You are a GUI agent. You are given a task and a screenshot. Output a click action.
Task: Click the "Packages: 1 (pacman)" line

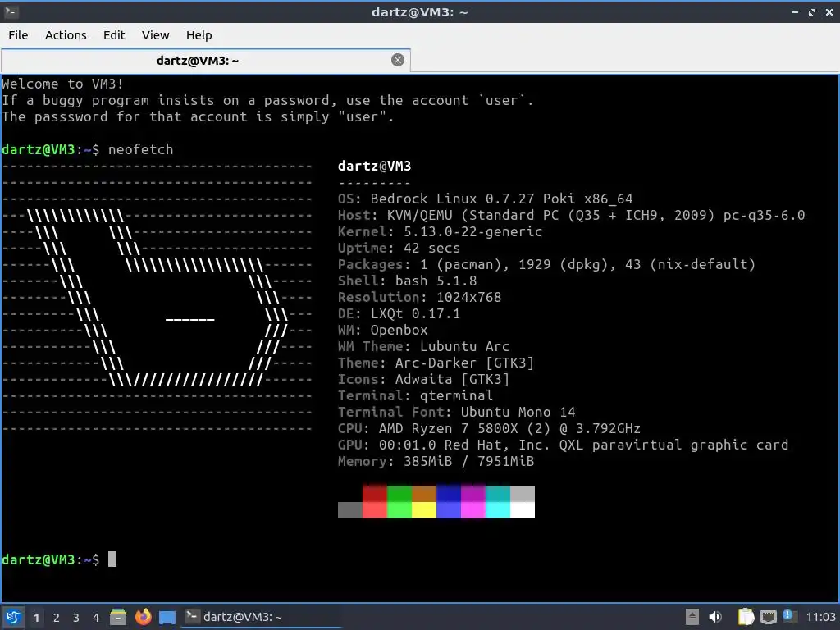[546, 264]
